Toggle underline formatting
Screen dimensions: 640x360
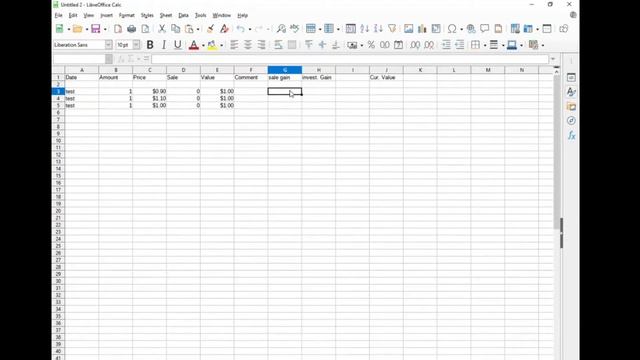(x=178, y=45)
